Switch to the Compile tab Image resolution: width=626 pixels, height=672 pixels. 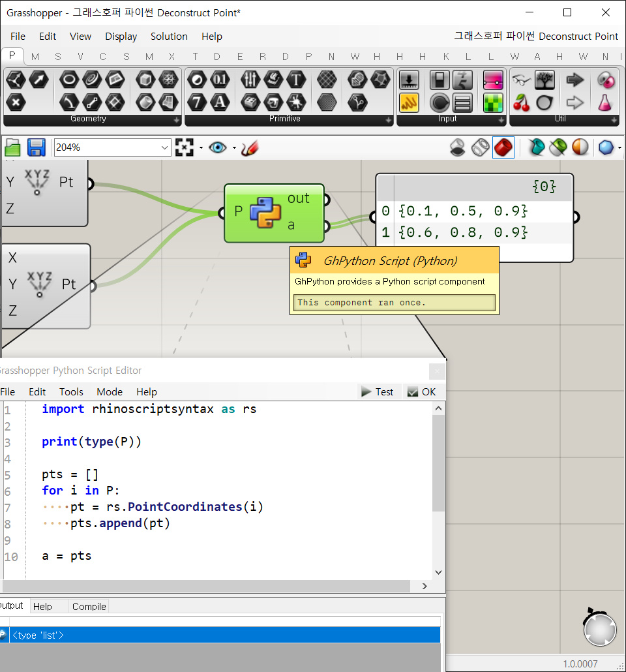pyautogui.click(x=89, y=606)
